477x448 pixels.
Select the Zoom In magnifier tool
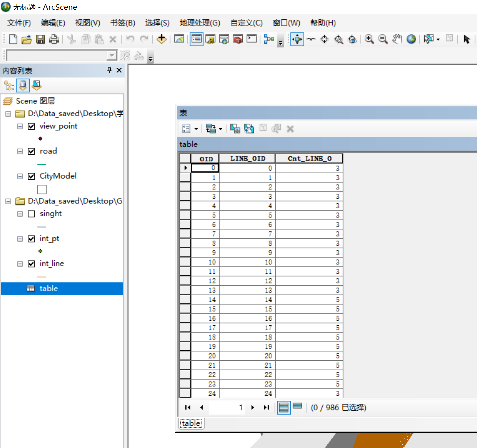coord(369,39)
